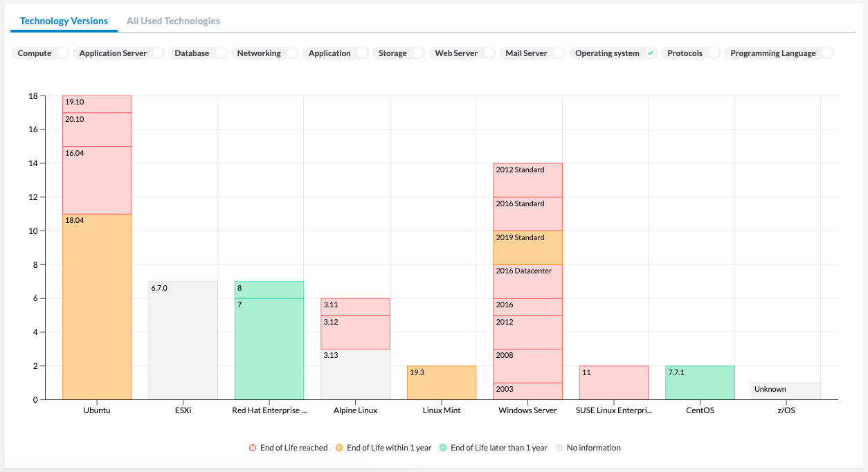Click the SUSE Linux Enterprise 11 bar

coord(614,383)
